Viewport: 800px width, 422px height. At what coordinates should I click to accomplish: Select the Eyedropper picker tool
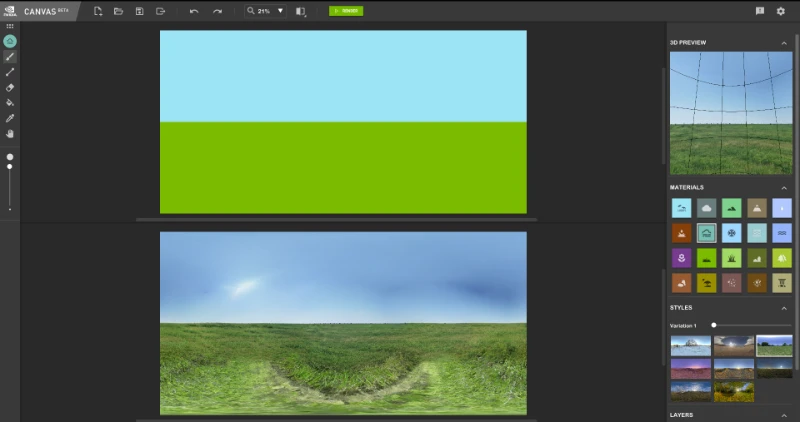(10, 118)
